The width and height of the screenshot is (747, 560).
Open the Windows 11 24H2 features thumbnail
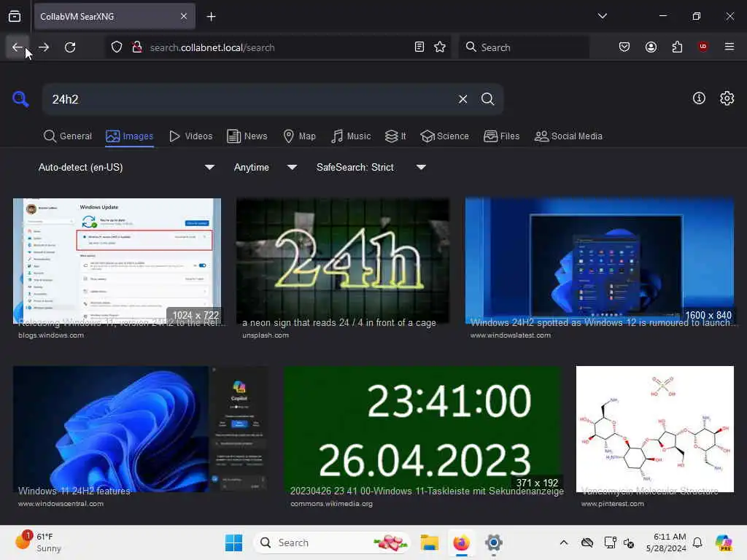[x=140, y=429]
